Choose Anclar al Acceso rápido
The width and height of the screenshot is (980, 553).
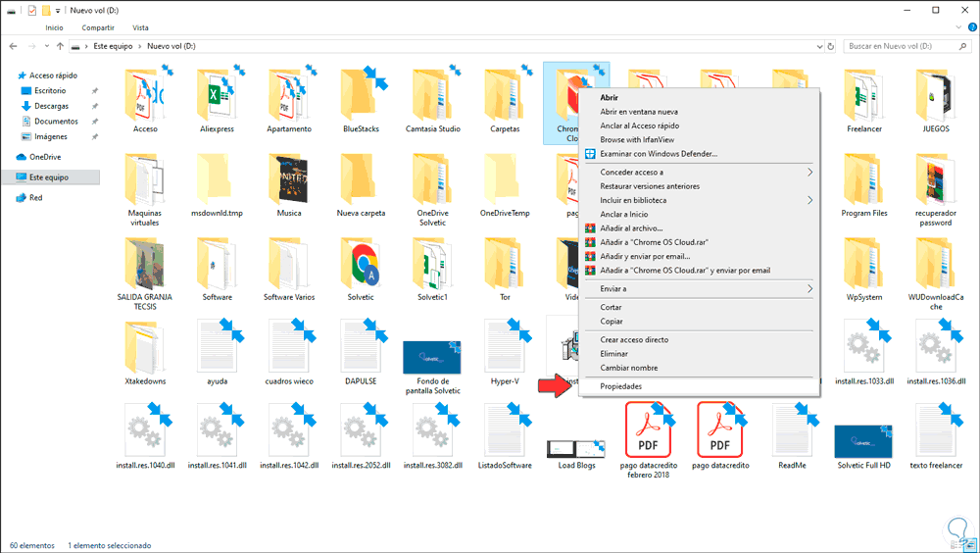(x=639, y=126)
